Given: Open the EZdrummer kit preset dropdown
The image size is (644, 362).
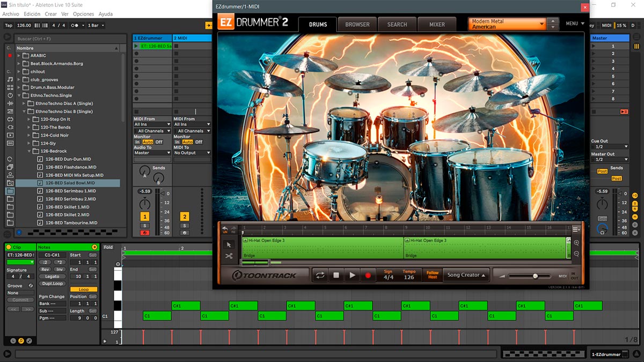Looking at the screenshot, I should click(x=508, y=24).
